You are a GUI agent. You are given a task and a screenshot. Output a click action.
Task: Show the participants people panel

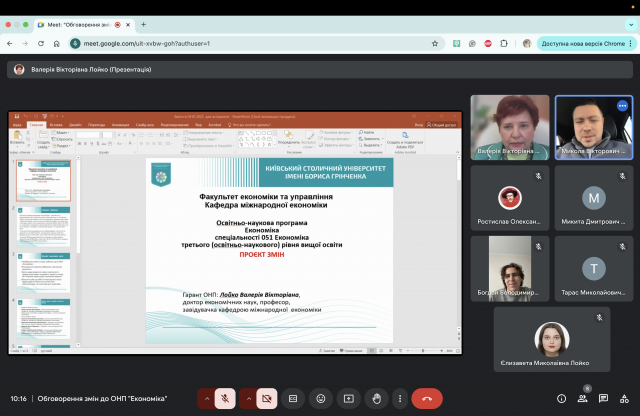[x=585, y=398]
